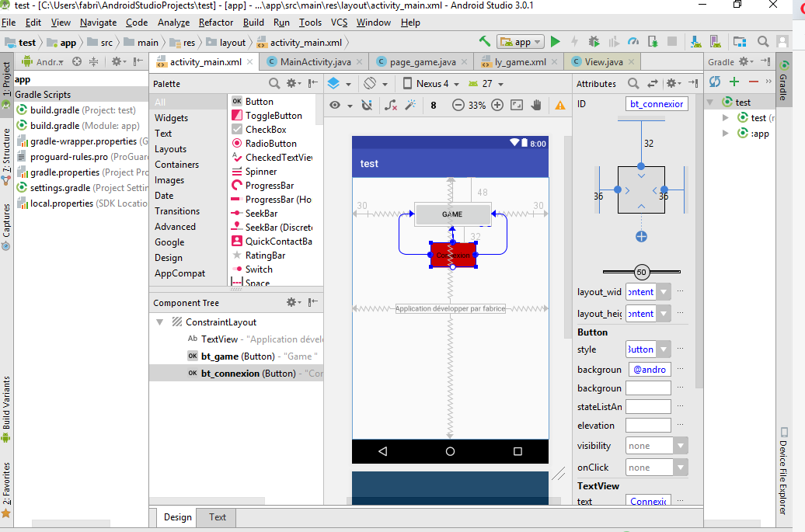Toggle the view options eye icon
This screenshot has height=532, width=805.
(336, 105)
